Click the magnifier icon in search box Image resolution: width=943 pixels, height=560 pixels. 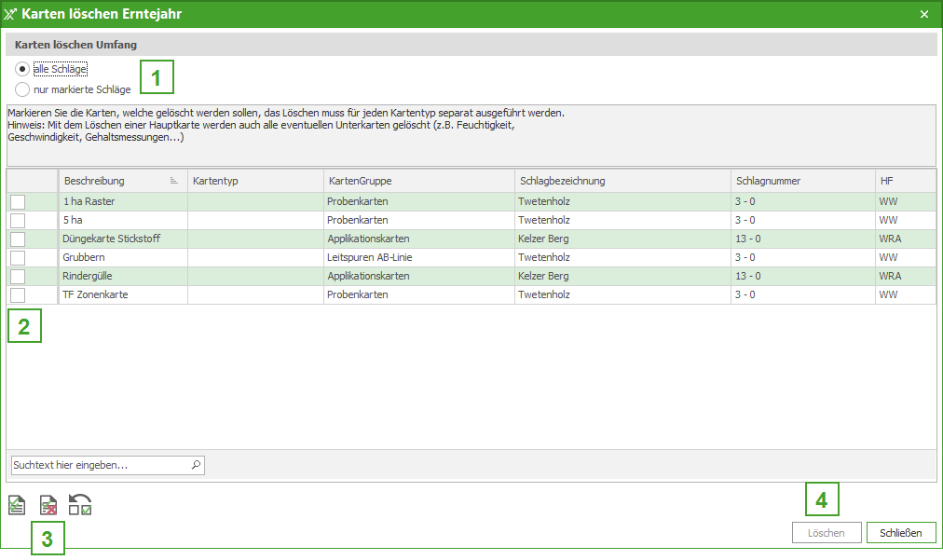pyautogui.click(x=195, y=464)
